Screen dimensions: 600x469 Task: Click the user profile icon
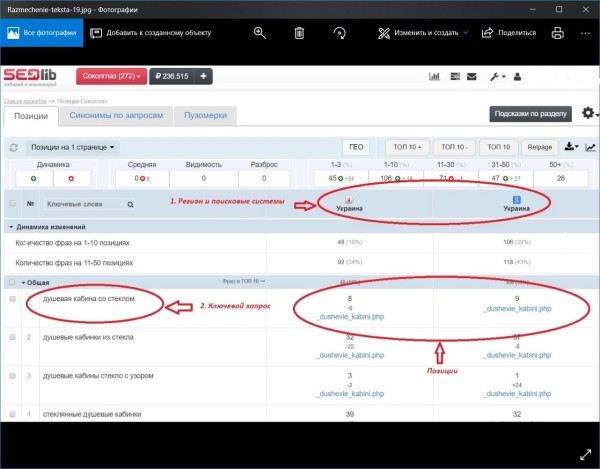coord(517,77)
